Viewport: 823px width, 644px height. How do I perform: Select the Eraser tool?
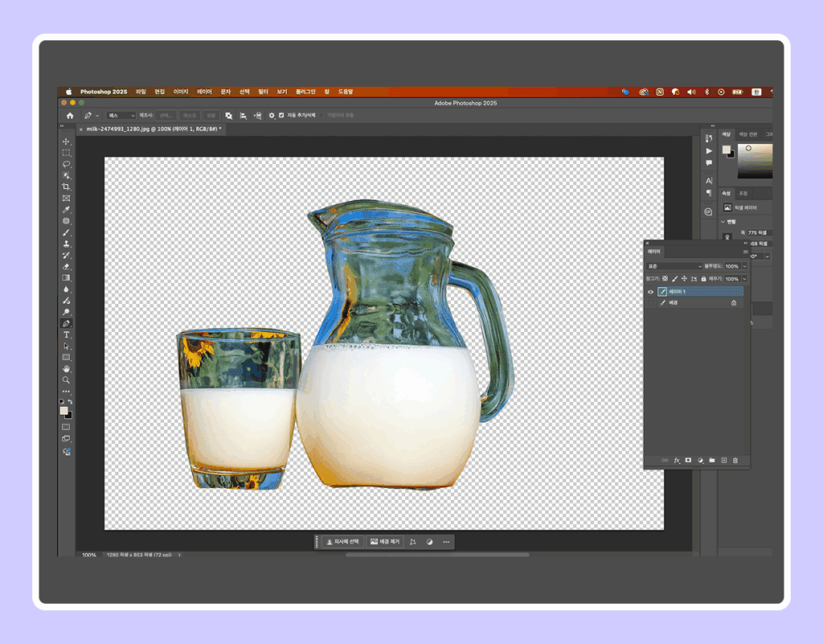(x=66, y=267)
